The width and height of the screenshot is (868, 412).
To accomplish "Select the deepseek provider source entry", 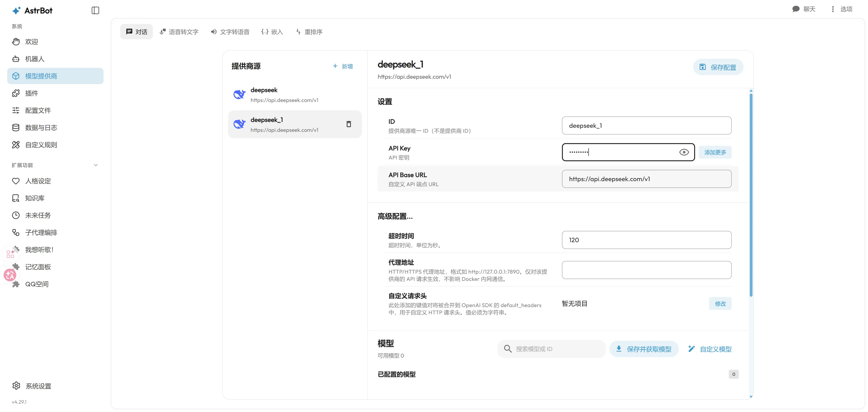I will pyautogui.click(x=295, y=95).
